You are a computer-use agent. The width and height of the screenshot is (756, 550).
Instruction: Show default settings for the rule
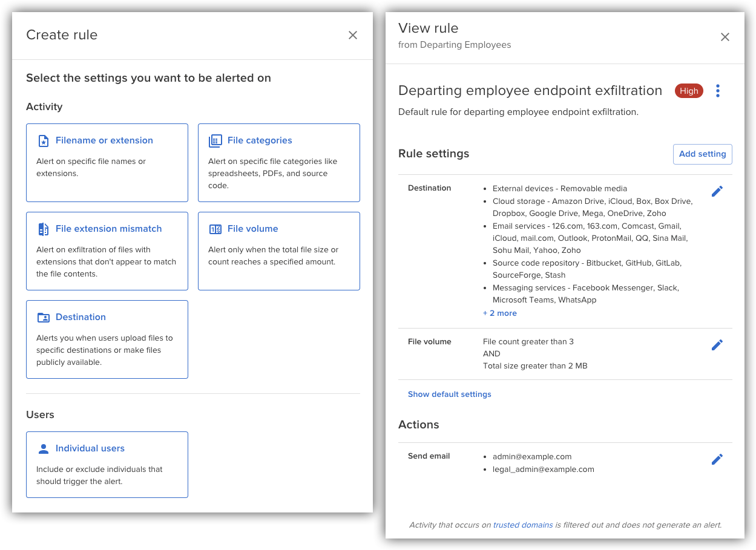pyautogui.click(x=450, y=394)
